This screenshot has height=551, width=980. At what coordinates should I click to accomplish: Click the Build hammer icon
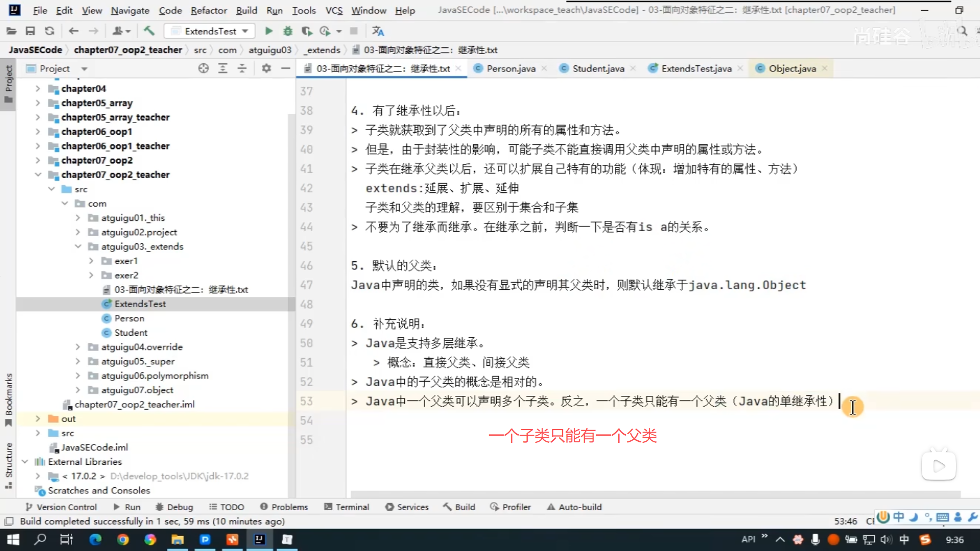tap(149, 31)
